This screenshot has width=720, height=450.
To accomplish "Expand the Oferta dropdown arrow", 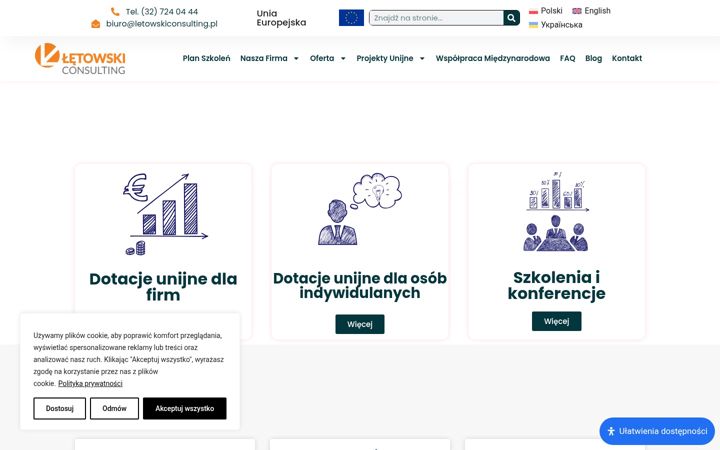I will (343, 58).
